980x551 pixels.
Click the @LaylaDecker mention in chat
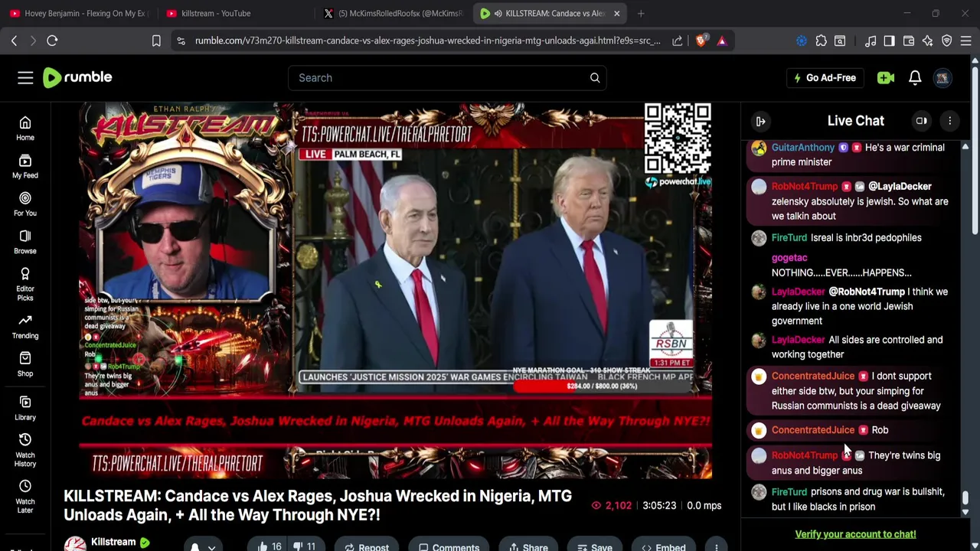[x=900, y=186]
